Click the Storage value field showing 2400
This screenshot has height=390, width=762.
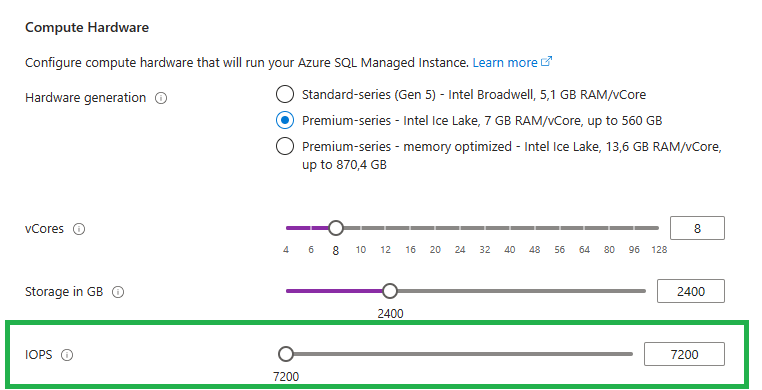pyautogui.click(x=691, y=291)
